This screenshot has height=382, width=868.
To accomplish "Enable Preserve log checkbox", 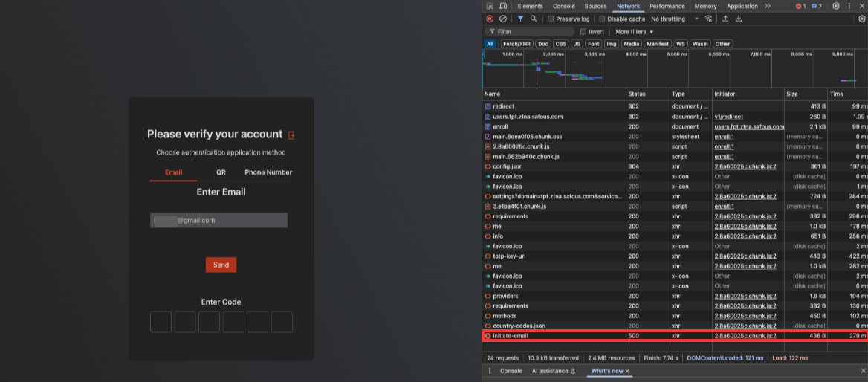I will 551,19.
